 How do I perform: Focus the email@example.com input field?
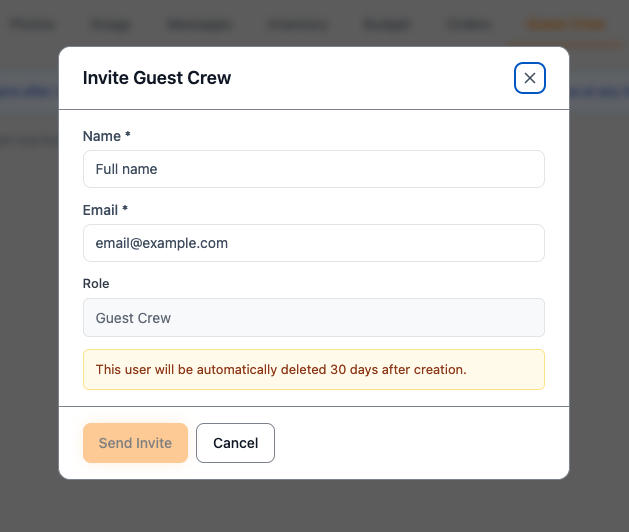coord(314,243)
